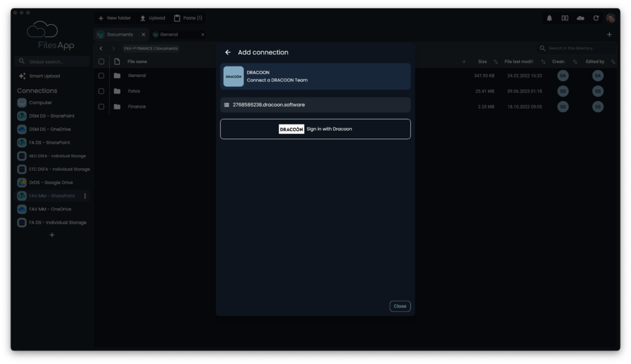This screenshot has width=631, height=364.
Task: Open options menu for FAV MM - SharePoint
Action: [x=85, y=196]
